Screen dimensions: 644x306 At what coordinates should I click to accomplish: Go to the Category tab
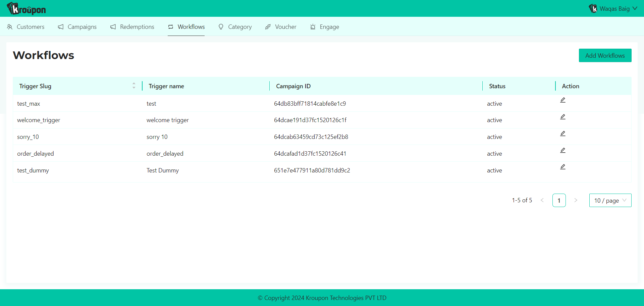coord(235,27)
